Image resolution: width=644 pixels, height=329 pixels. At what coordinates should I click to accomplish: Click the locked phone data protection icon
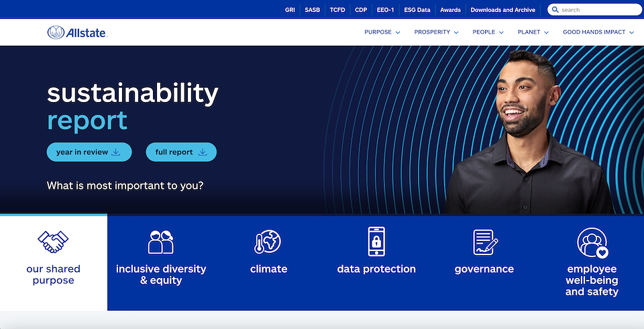point(376,242)
